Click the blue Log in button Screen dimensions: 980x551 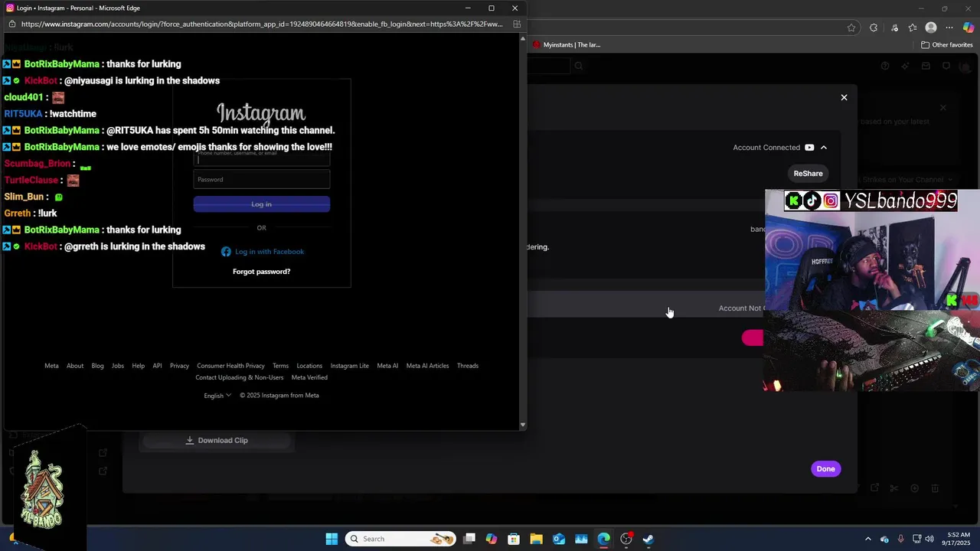pyautogui.click(x=261, y=204)
